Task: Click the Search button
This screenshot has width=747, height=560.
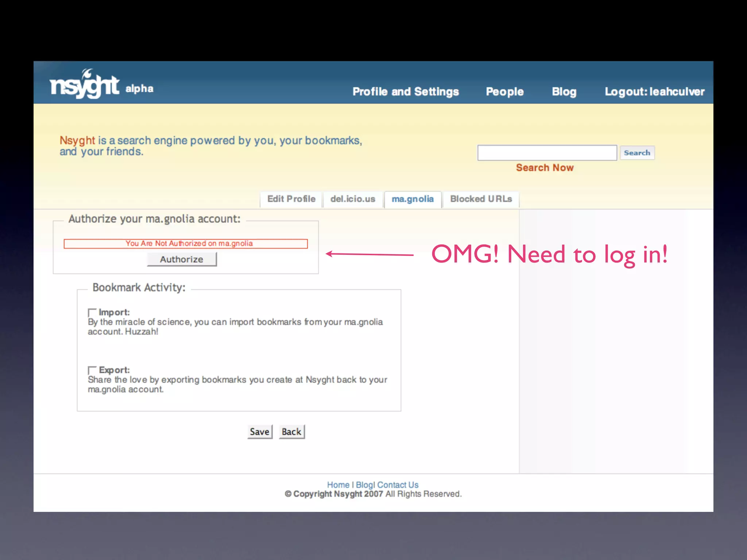Action: (x=637, y=153)
